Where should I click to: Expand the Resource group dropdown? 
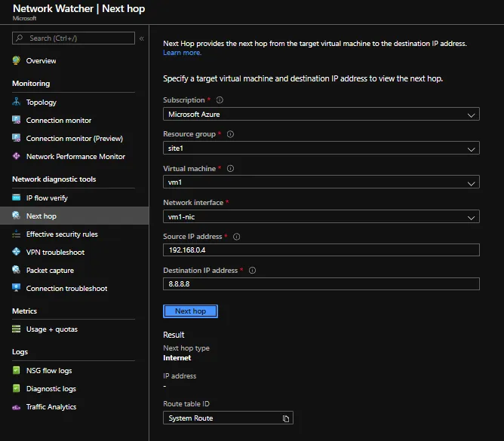pos(321,149)
